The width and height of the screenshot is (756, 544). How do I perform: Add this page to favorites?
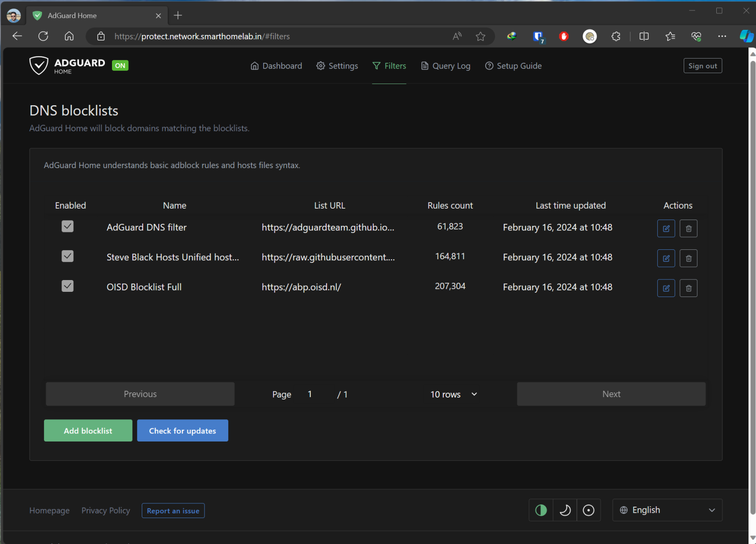click(481, 36)
